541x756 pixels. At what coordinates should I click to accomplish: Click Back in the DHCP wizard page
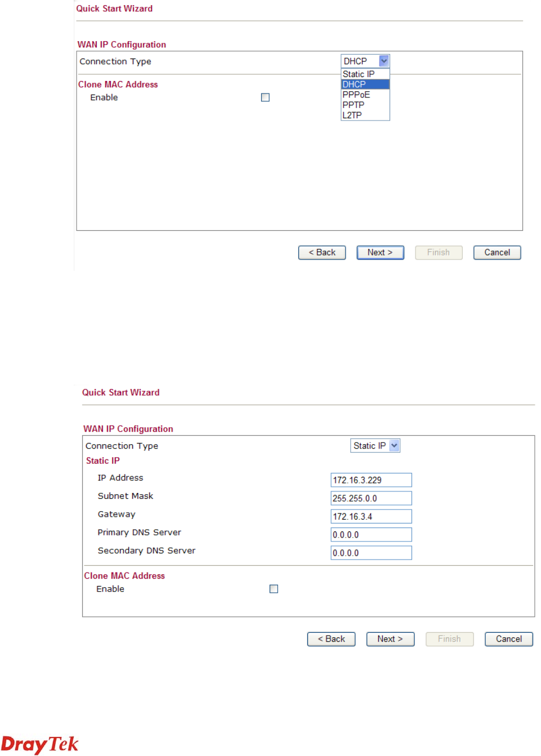(x=322, y=252)
